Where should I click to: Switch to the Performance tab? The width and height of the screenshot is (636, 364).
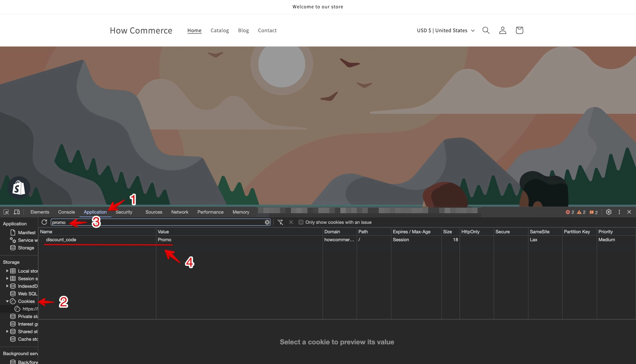[x=210, y=212]
